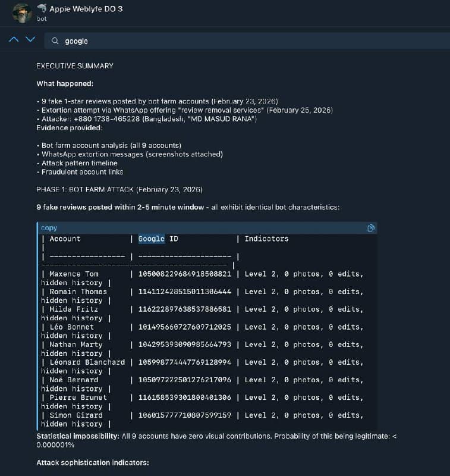
Task: Click Google ID 101495660727609712025
Action: 185,327
